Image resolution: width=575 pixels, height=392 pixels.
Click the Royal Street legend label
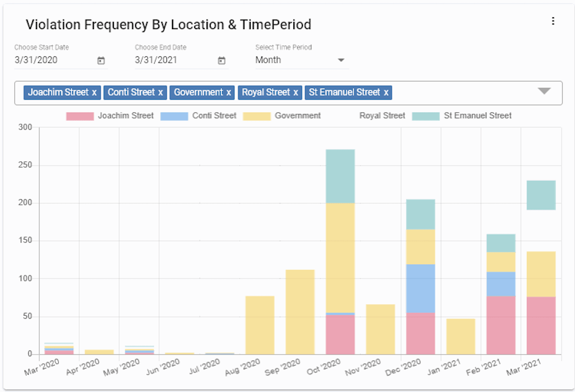382,116
